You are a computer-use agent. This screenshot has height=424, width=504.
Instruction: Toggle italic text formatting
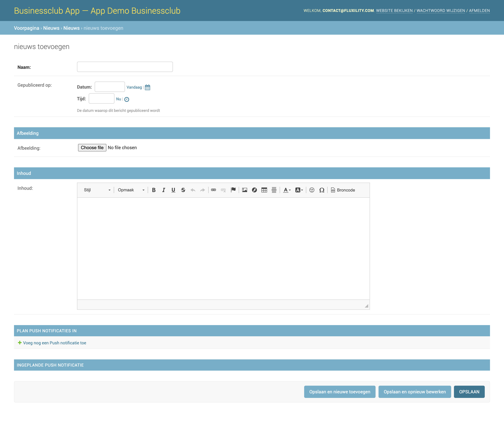pos(164,190)
